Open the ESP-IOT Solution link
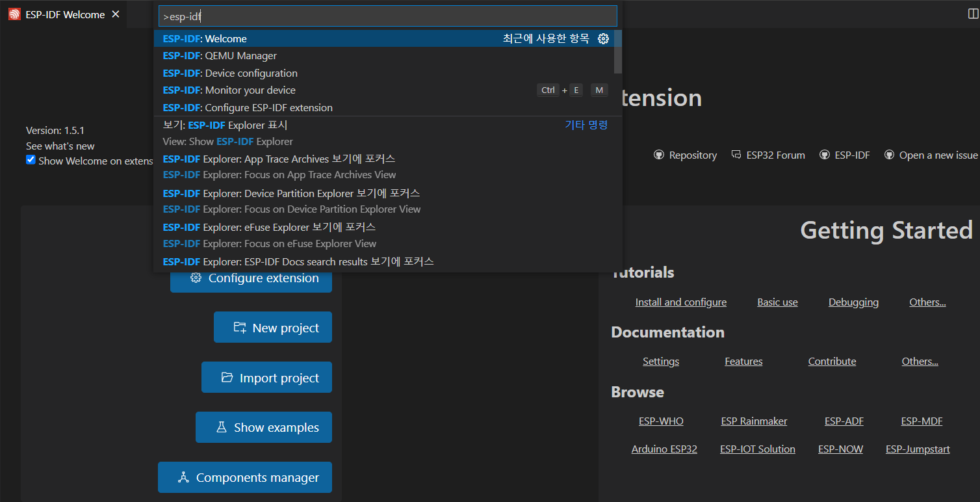The width and height of the screenshot is (980, 502). click(x=758, y=449)
